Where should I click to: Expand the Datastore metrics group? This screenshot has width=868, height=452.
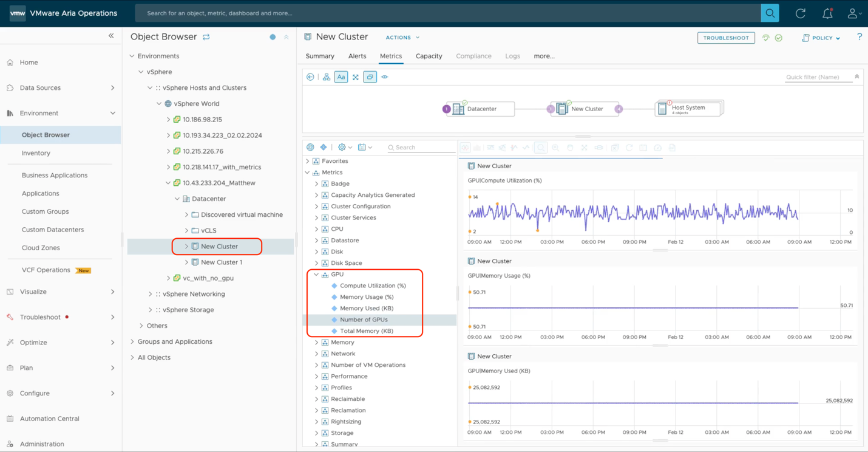click(316, 241)
